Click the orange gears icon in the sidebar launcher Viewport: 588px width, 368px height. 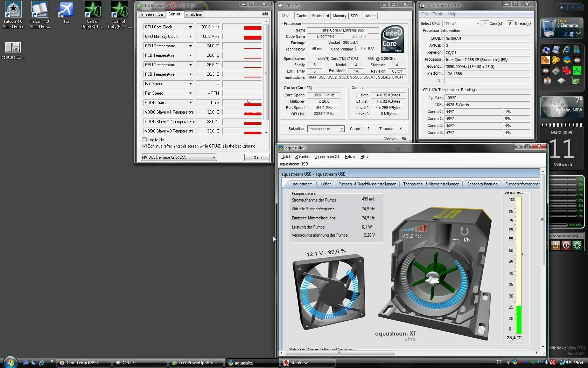pos(546,60)
